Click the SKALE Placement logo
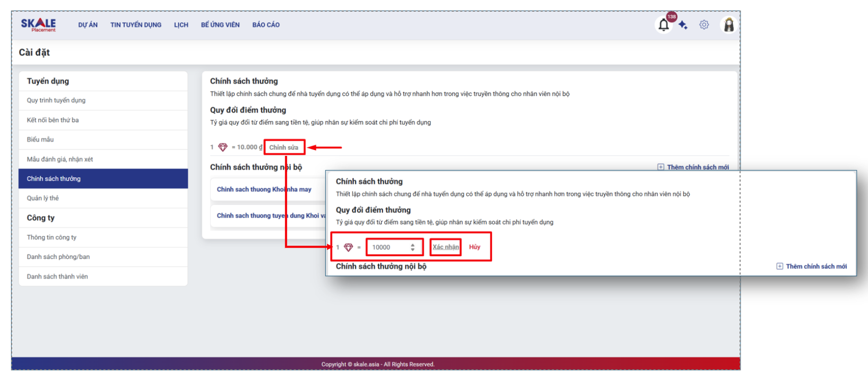Viewport: 868px width, 374px height. click(38, 24)
